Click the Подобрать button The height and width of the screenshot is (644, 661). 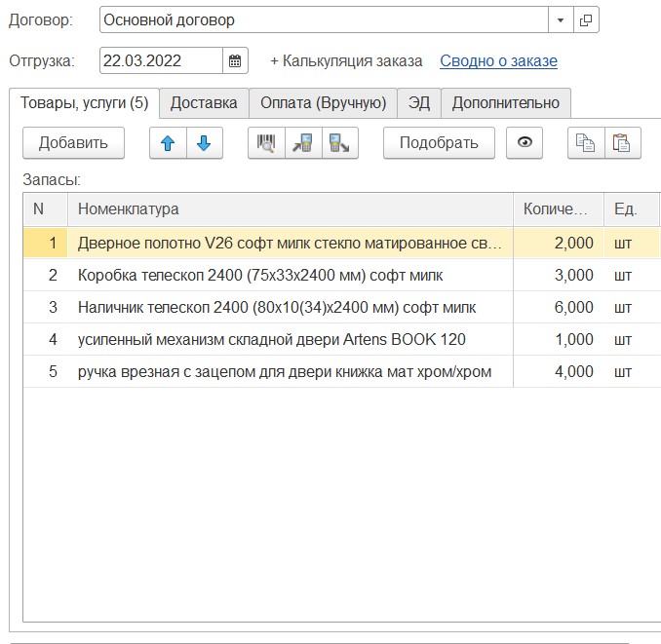439,143
